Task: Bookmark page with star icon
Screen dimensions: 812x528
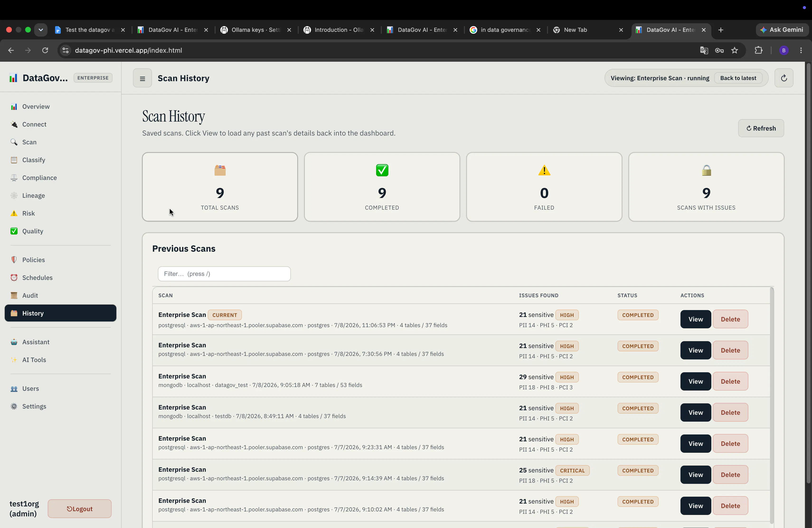Action: (x=735, y=51)
